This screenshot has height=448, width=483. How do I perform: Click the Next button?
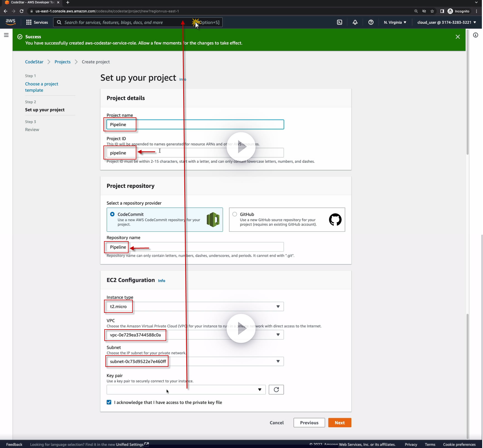pos(340,423)
